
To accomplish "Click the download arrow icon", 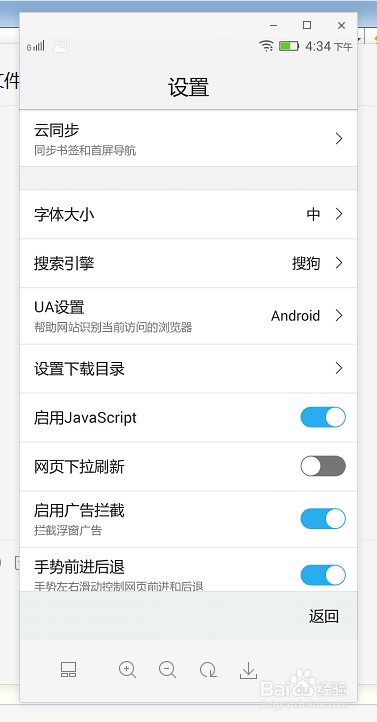I will (x=248, y=670).
